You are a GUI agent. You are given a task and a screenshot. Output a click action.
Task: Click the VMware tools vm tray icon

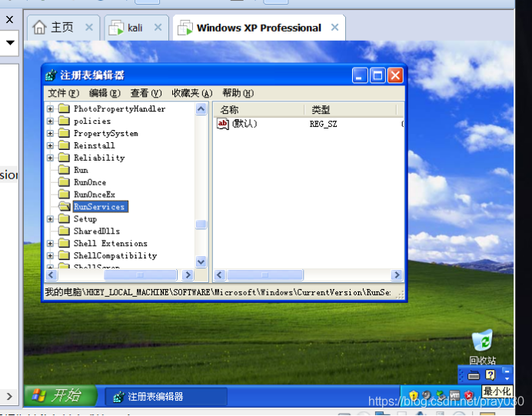tap(454, 396)
